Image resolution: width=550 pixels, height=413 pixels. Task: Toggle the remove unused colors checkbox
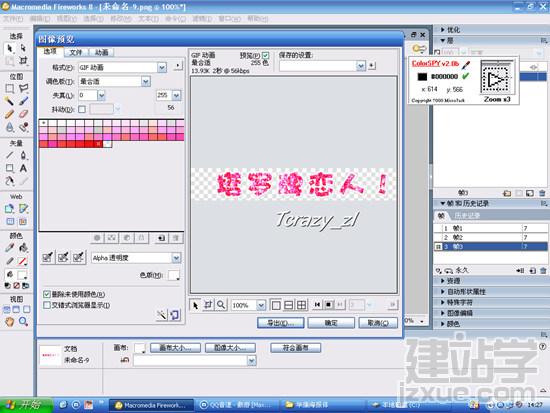(x=47, y=294)
